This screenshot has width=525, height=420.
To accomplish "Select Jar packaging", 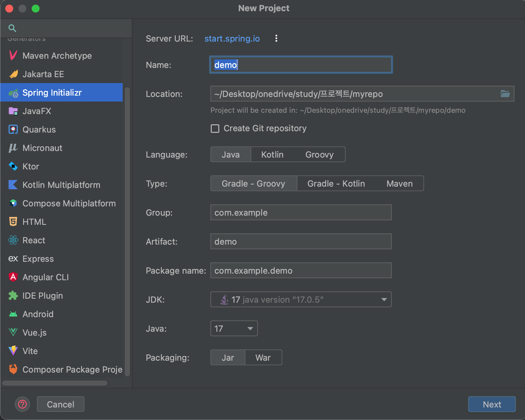I will [x=228, y=358].
